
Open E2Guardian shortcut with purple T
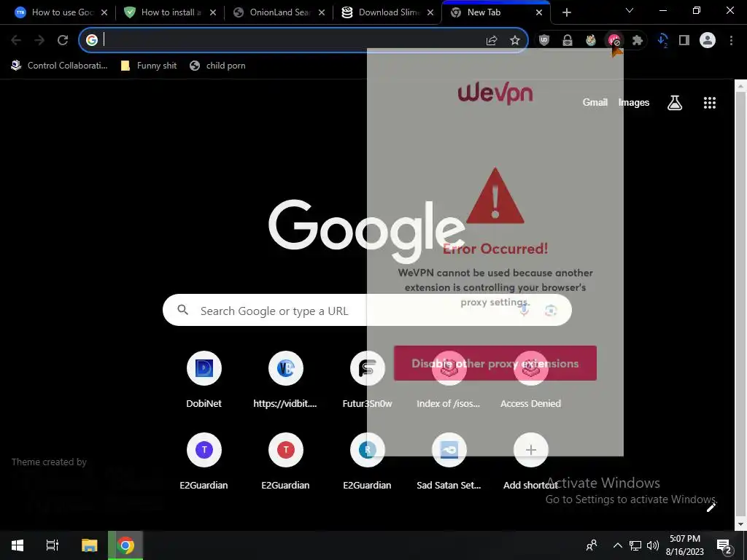pos(204,461)
